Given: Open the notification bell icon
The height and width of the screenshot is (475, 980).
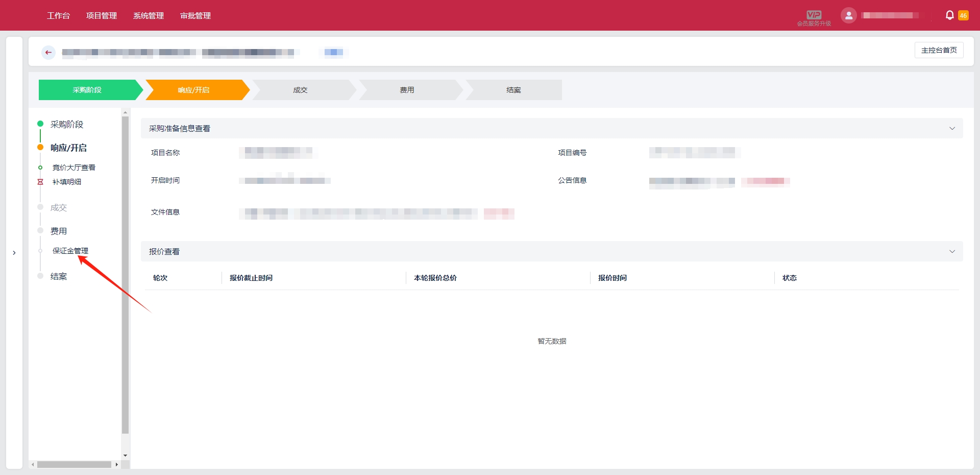Looking at the screenshot, I should click(949, 15).
